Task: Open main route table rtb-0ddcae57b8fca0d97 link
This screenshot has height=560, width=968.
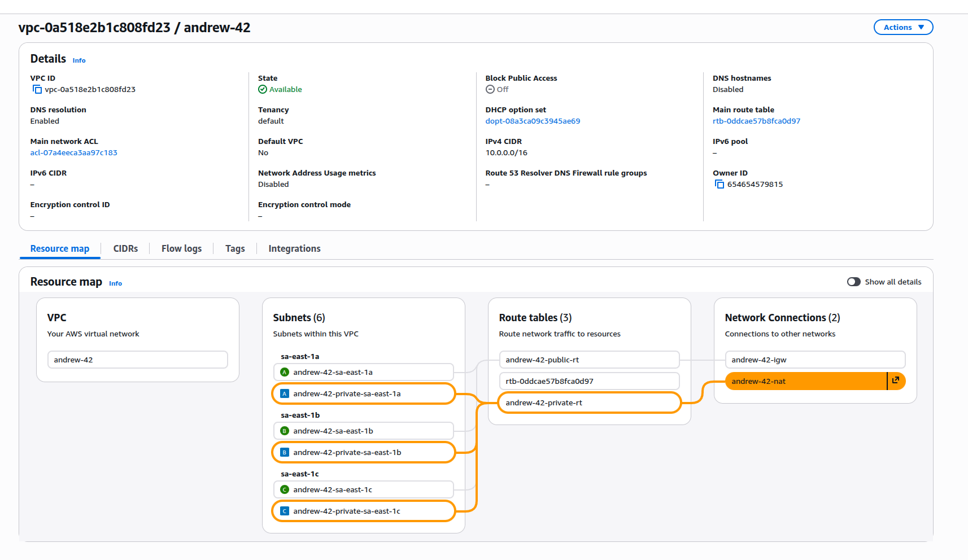Action: [x=756, y=121]
